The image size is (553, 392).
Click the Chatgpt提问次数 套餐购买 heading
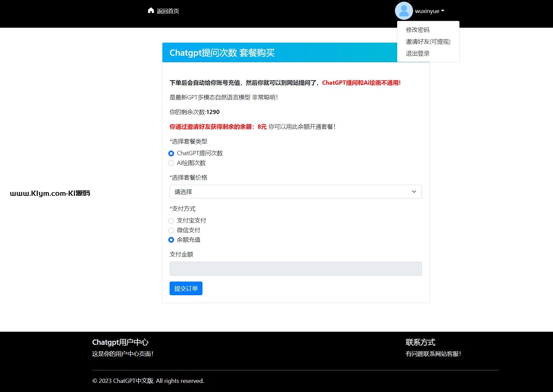point(222,52)
